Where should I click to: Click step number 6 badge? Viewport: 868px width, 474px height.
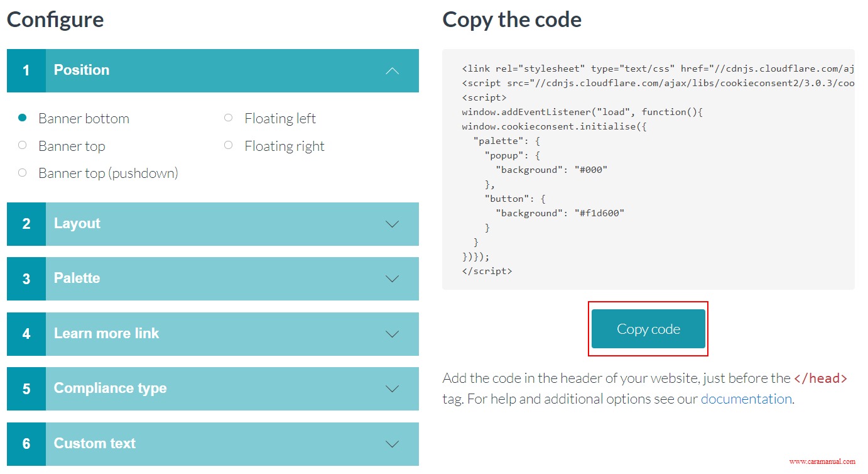coord(26,444)
